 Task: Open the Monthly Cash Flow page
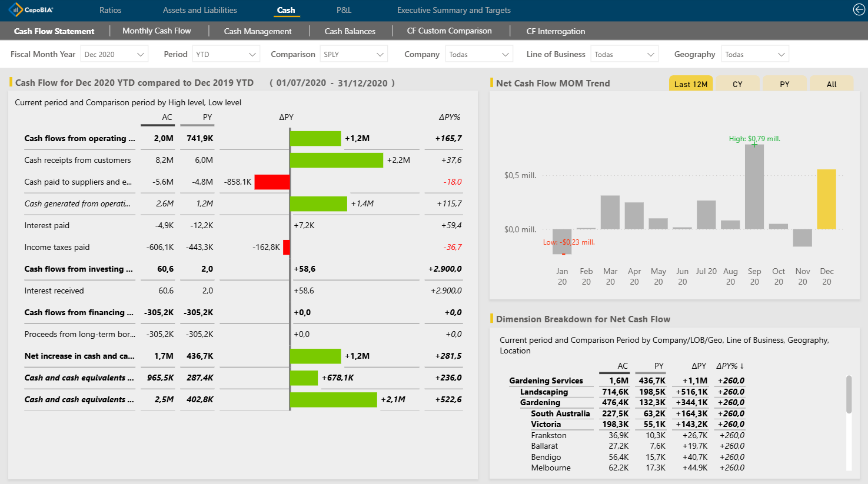(157, 31)
